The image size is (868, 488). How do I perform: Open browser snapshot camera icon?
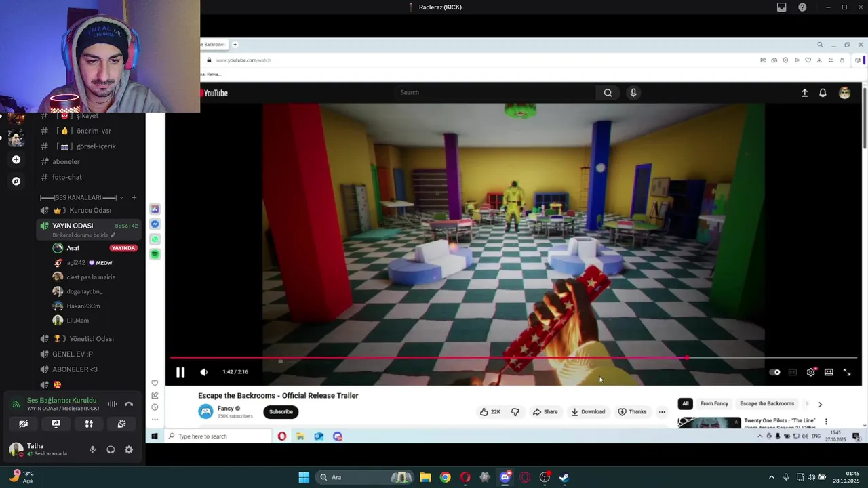774,60
